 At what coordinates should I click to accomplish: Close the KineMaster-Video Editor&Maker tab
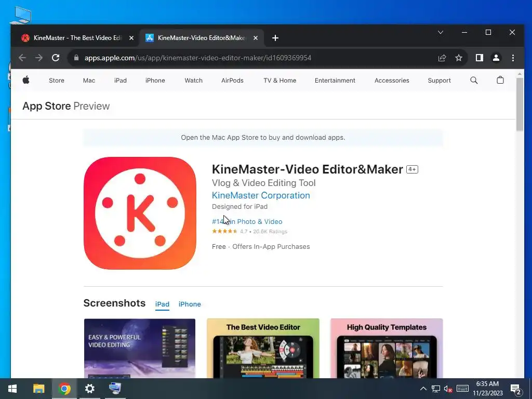click(x=256, y=38)
